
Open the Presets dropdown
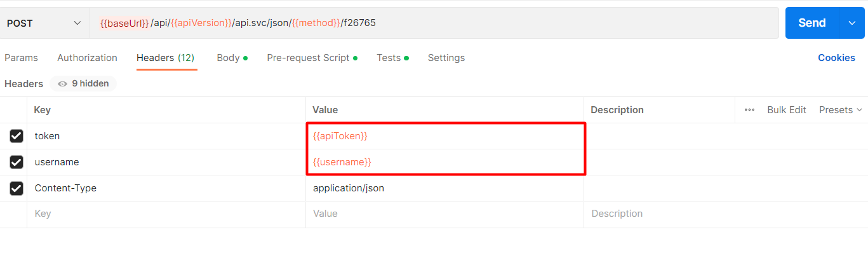pos(840,110)
